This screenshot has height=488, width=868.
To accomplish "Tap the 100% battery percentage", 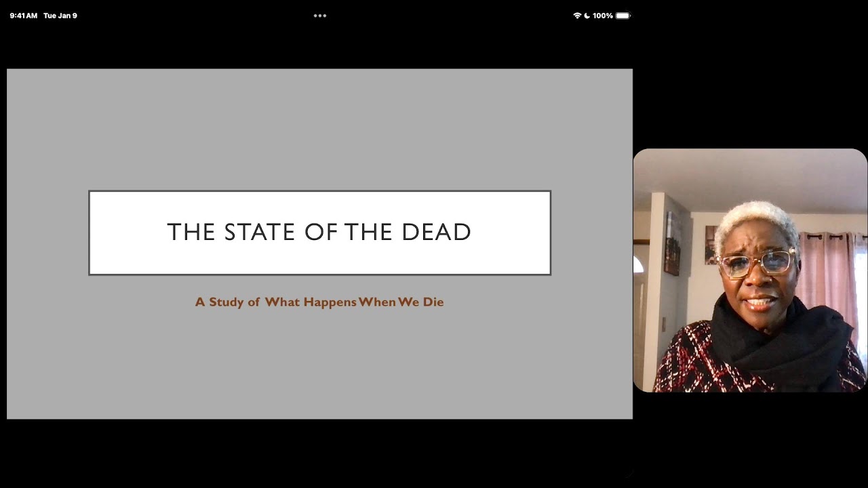I will coord(603,16).
